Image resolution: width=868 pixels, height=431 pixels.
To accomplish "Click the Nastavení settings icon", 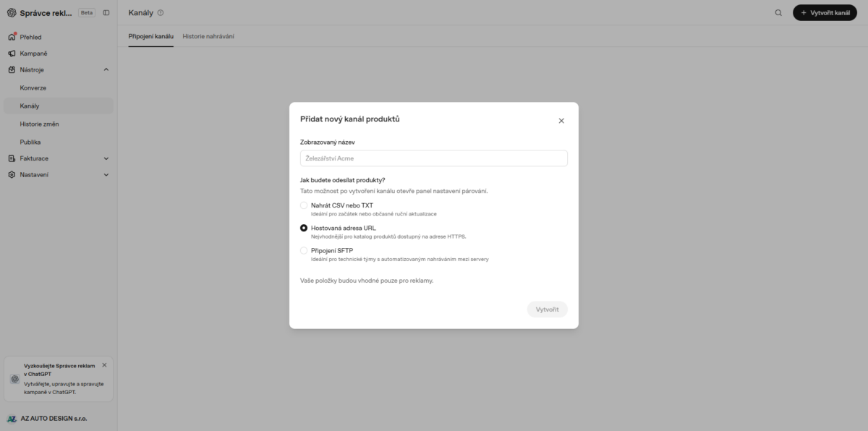I will pos(12,174).
